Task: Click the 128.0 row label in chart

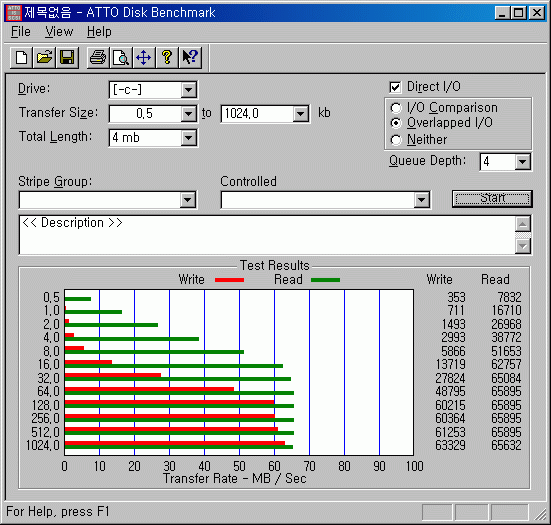Action: point(46,406)
